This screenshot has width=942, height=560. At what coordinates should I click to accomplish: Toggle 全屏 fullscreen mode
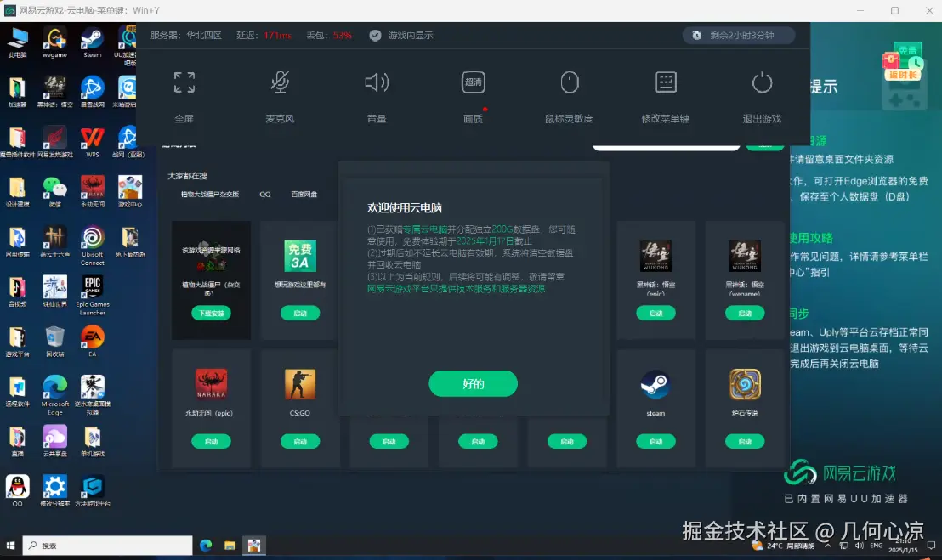184,82
